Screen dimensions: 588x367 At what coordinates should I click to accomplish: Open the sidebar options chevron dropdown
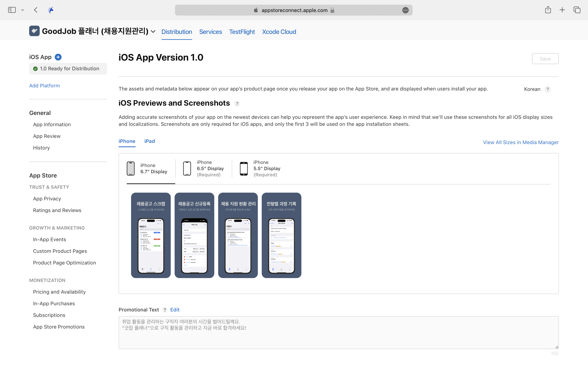coord(23,10)
